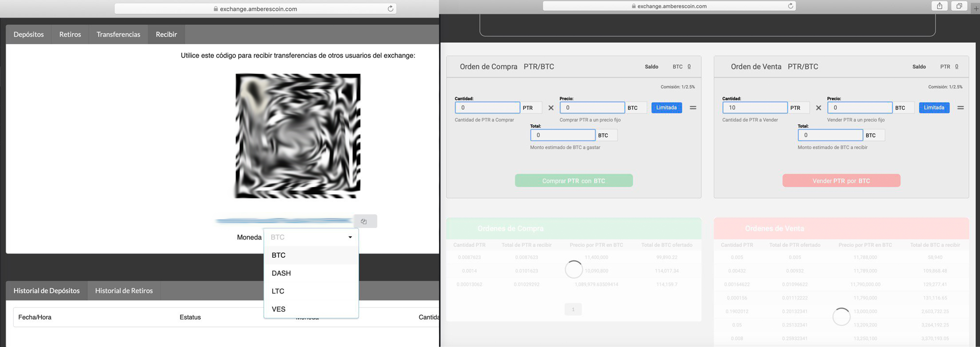
Task: Click the equals icon in Orden de Venta
Action: (x=961, y=108)
